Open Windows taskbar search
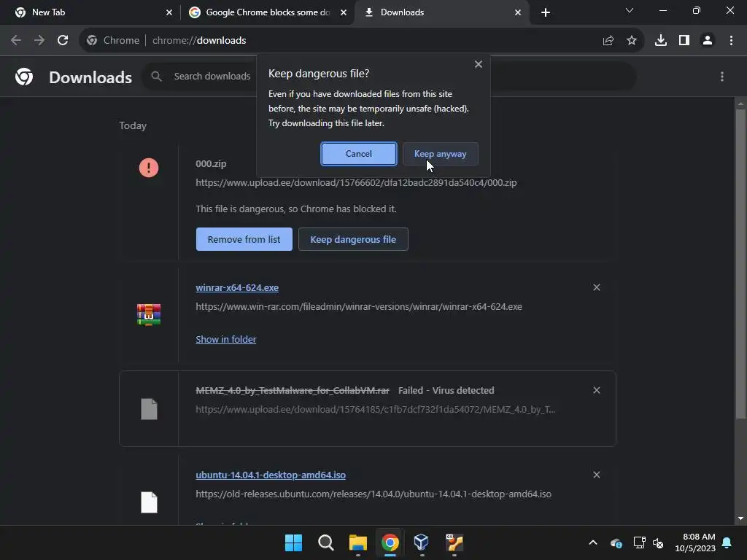 [x=326, y=542]
